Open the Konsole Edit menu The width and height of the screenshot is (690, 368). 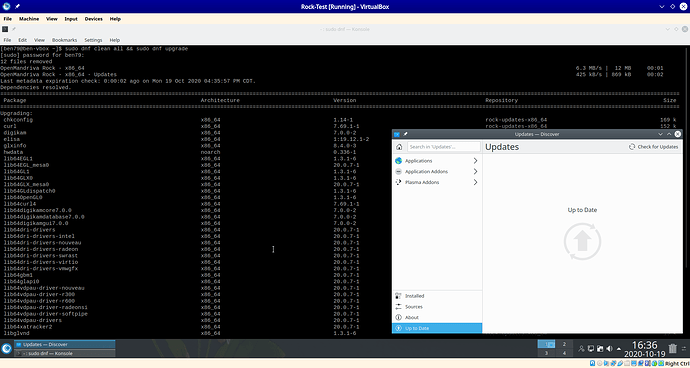click(22, 40)
